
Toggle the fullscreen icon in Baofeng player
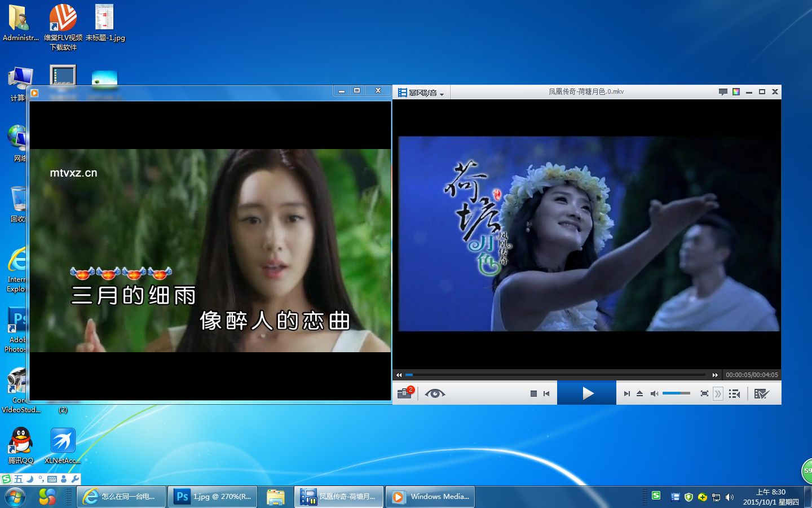coord(704,393)
